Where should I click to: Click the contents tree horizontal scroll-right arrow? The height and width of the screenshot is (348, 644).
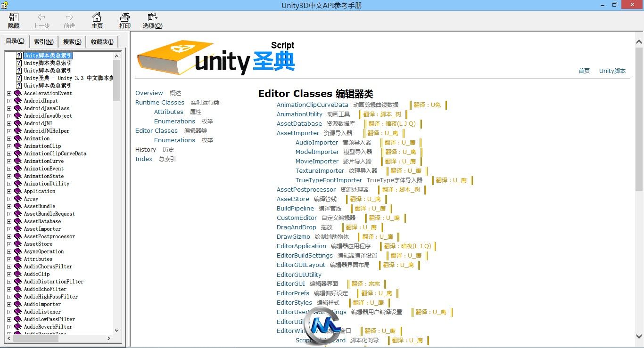[109, 338]
